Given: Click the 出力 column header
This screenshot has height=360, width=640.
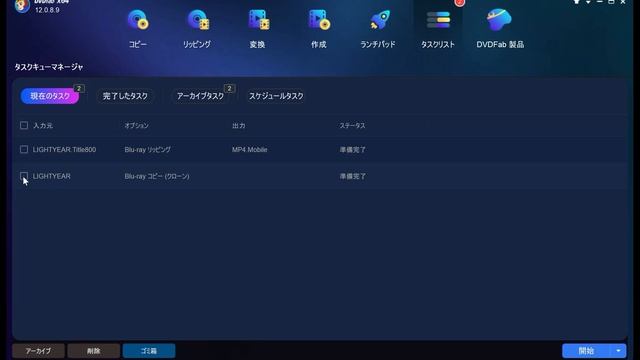Looking at the screenshot, I should pyautogui.click(x=239, y=125).
